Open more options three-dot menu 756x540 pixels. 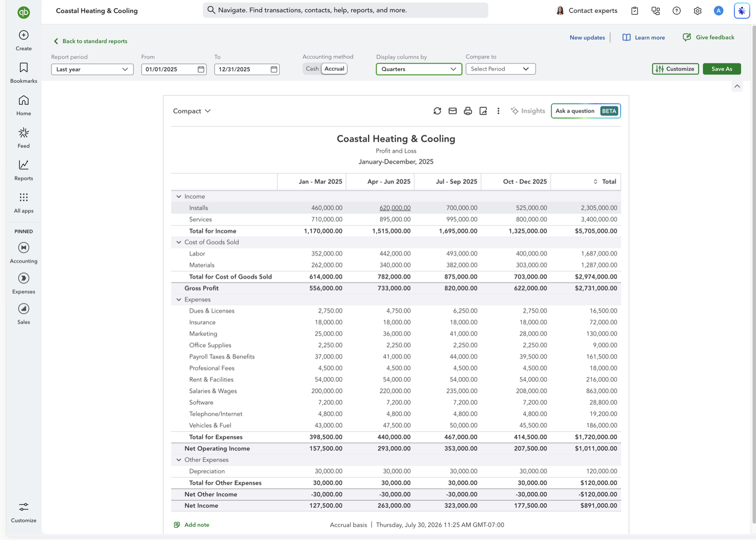click(x=498, y=111)
